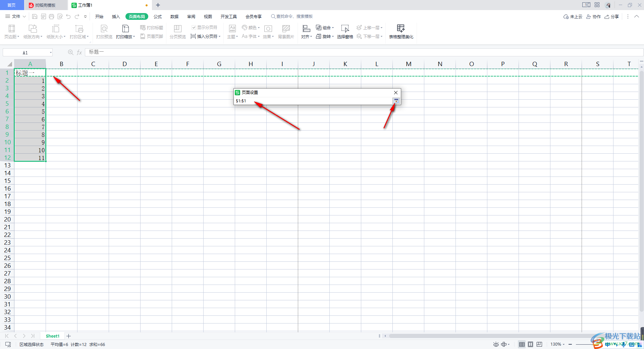
Task: Click the fx insert function icon
Action: 79,52
